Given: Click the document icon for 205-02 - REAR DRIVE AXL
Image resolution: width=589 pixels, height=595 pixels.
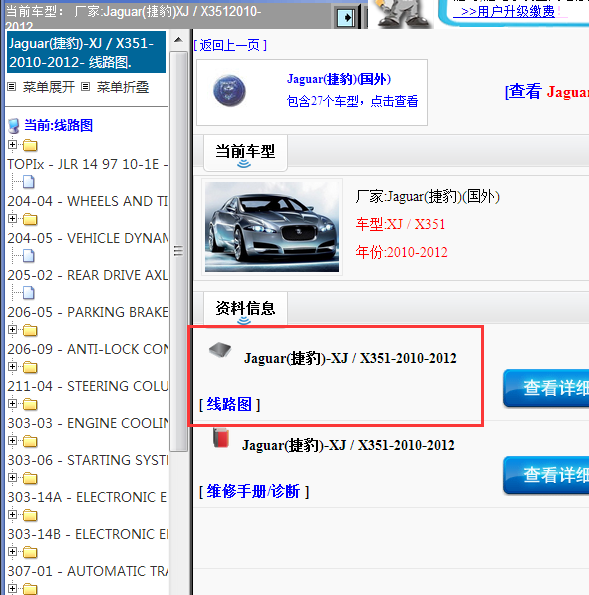Looking at the screenshot, I should [x=28, y=256].
